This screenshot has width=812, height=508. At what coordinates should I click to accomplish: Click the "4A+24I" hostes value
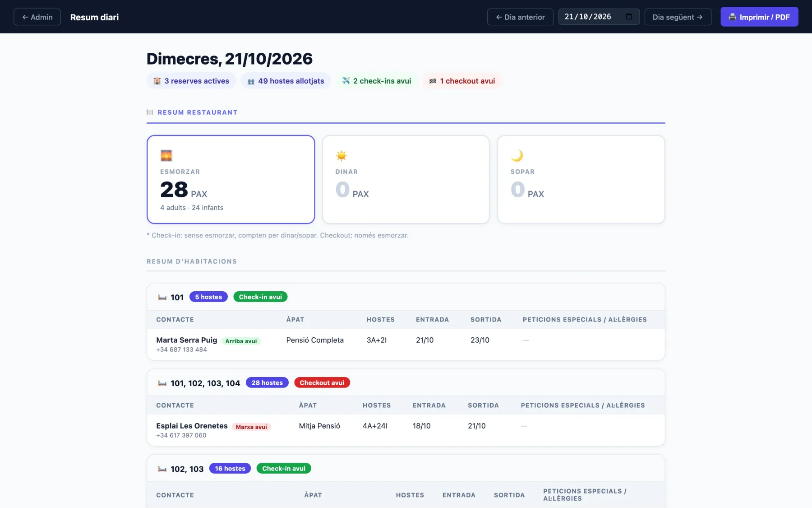pyautogui.click(x=375, y=426)
